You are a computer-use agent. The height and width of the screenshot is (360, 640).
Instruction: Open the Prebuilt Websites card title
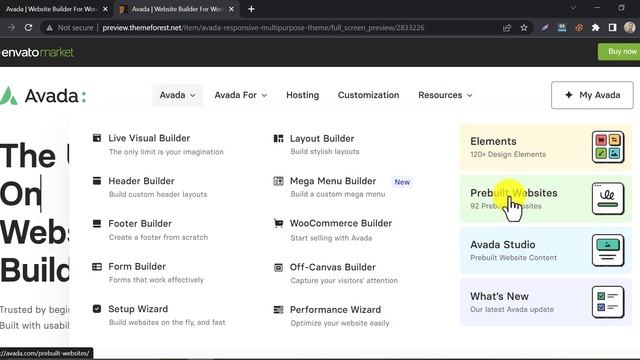(x=514, y=193)
